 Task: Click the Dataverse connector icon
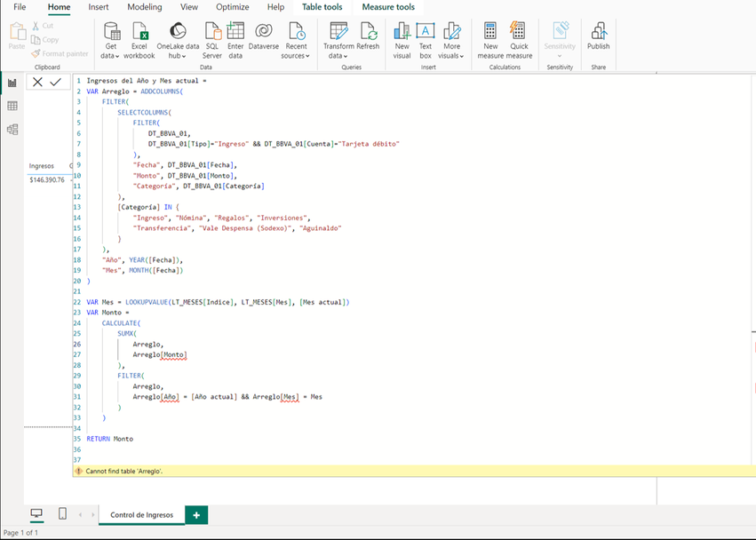click(x=264, y=31)
